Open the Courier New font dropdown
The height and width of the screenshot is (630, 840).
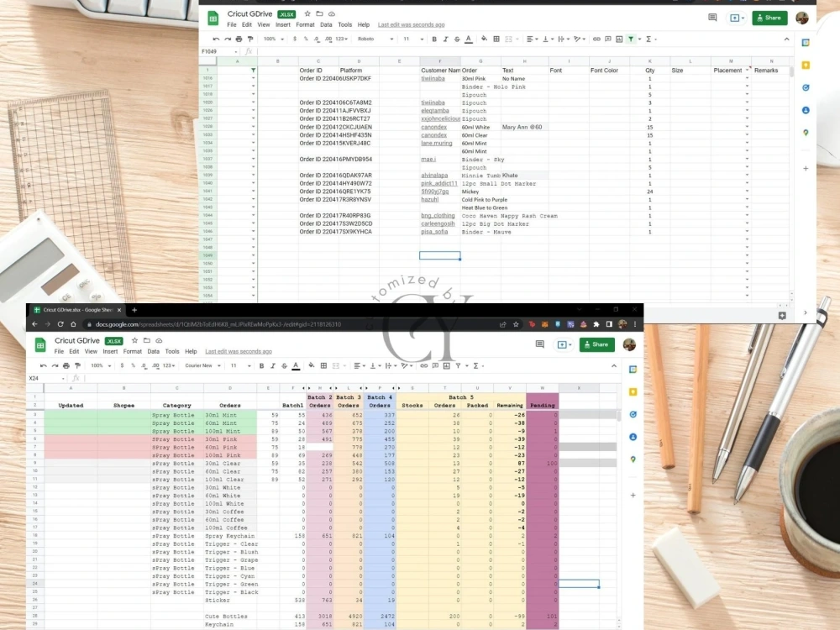(x=202, y=366)
